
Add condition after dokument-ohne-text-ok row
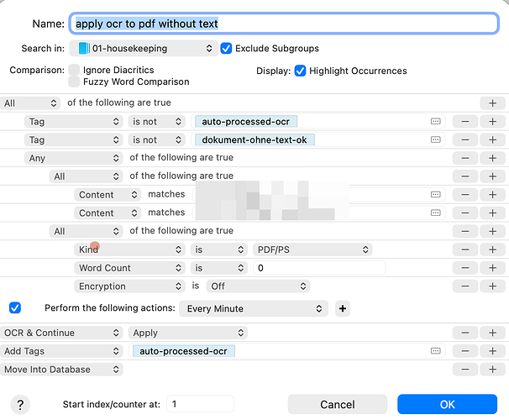(x=492, y=140)
